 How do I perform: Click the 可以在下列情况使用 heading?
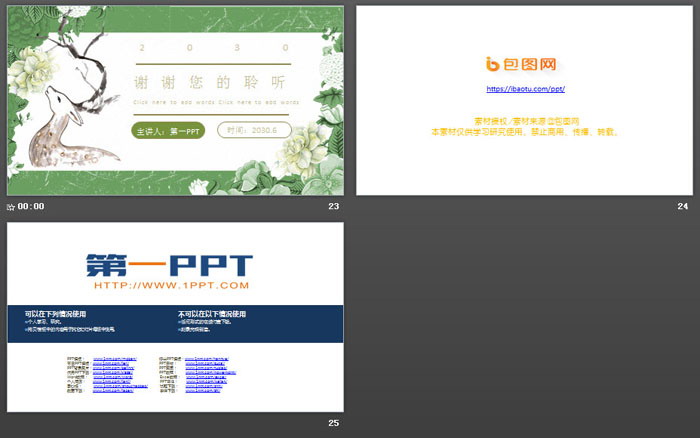pyautogui.click(x=55, y=313)
